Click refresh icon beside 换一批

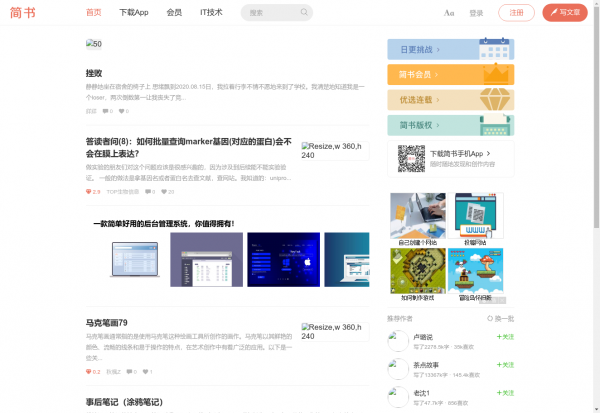[x=488, y=318]
